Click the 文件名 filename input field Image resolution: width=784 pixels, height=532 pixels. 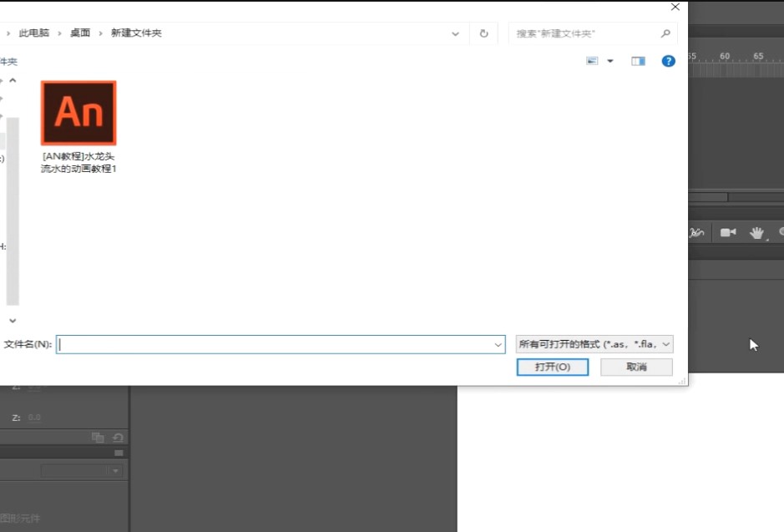(280, 343)
